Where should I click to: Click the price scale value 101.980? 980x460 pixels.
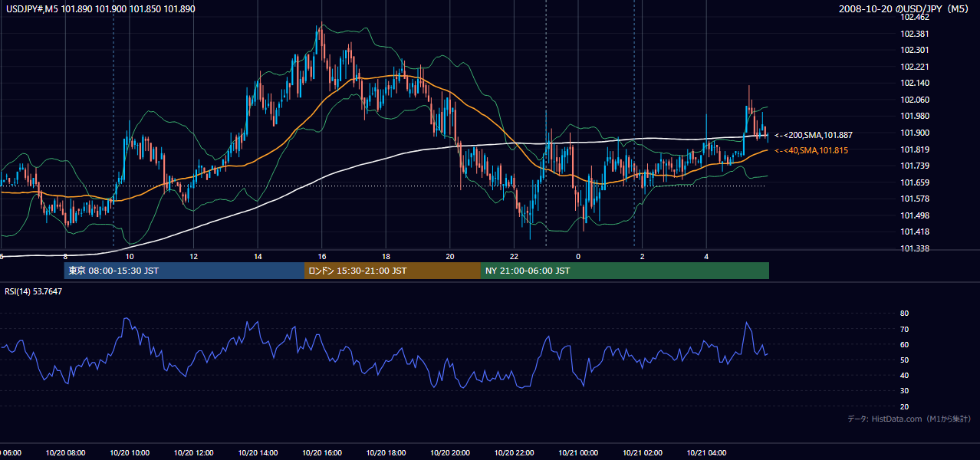point(915,116)
